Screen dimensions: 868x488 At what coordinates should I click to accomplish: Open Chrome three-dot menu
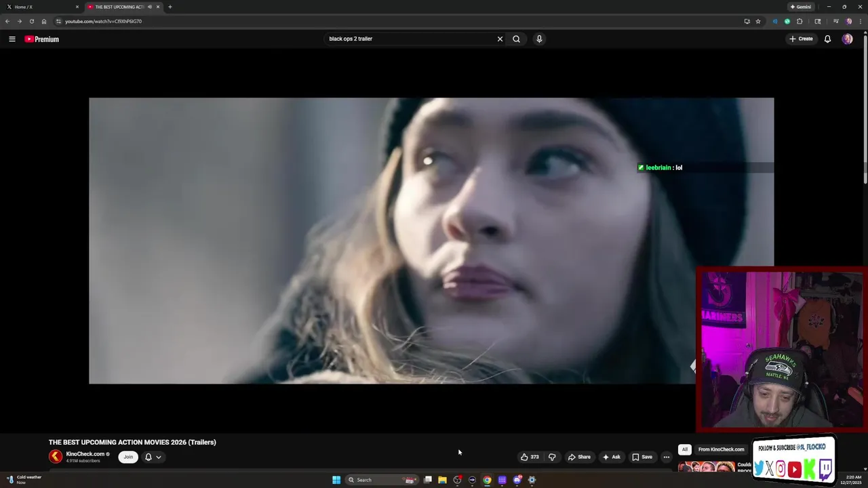pos(860,21)
